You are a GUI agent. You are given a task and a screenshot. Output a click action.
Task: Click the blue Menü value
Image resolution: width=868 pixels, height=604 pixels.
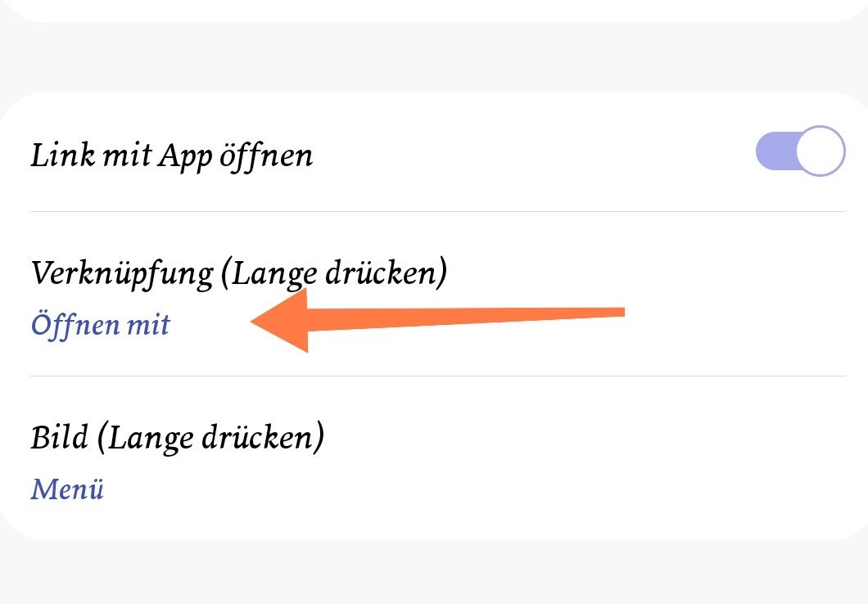tap(67, 489)
